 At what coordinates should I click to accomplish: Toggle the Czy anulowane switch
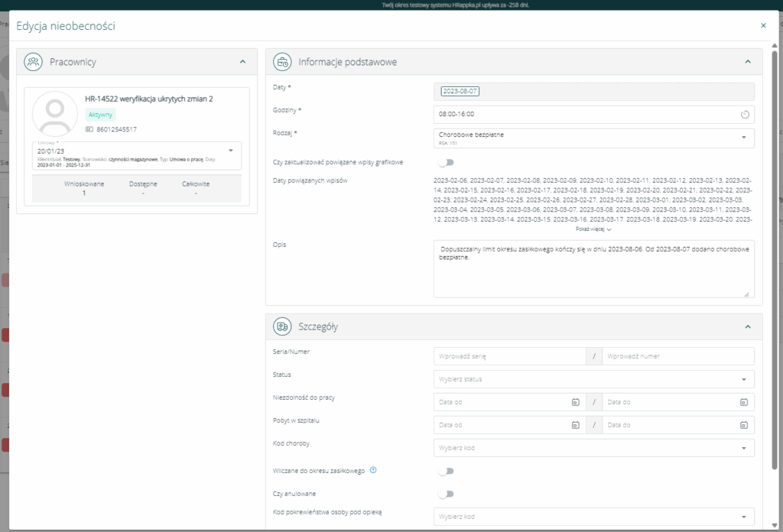point(445,494)
